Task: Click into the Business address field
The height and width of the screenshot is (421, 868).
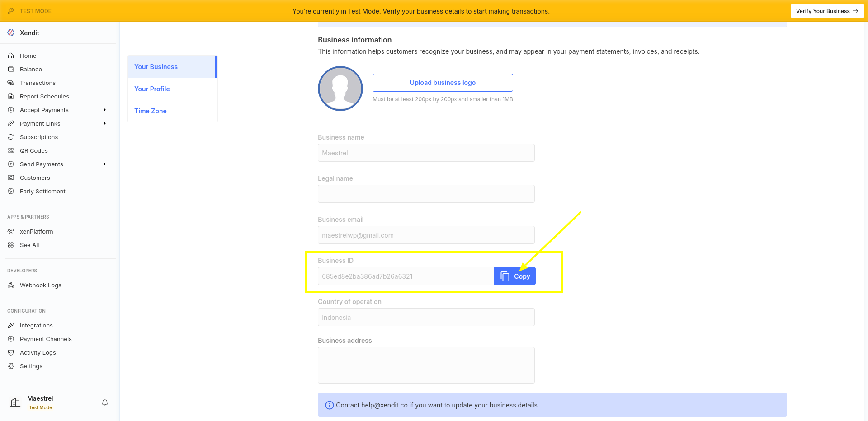Action: (426, 365)
